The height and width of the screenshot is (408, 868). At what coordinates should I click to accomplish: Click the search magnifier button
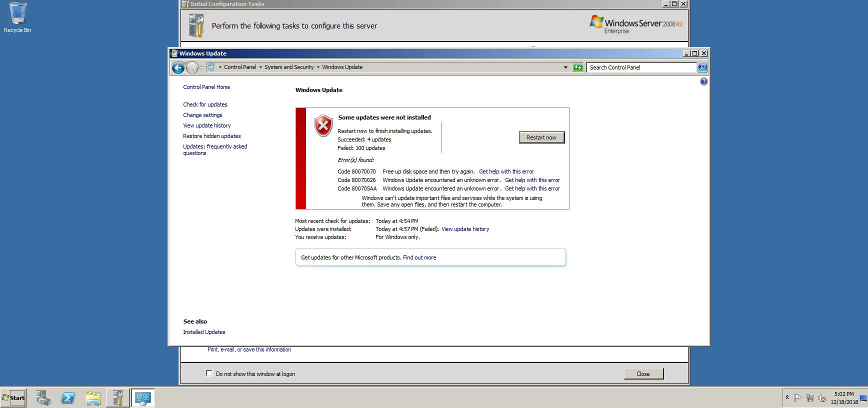pyautogui.click(x=702, y=67)
